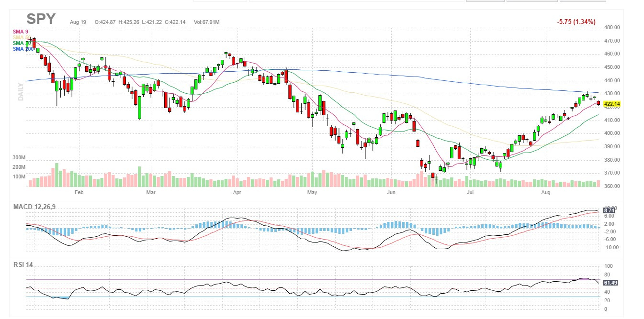Click the 20 RSI axis label

(x=608, y=300)
